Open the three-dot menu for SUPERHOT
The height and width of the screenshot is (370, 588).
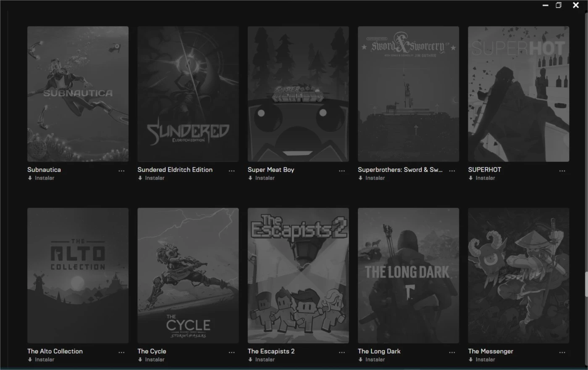(562, 171)
